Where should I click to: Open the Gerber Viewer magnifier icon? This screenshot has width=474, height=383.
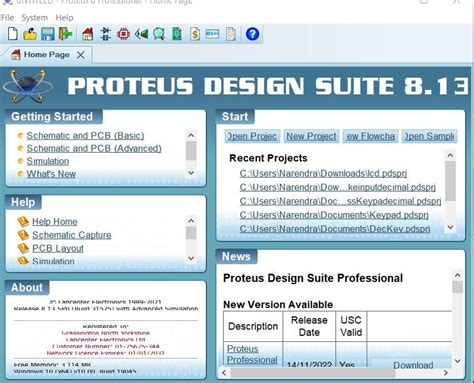(x=159, y=34)
